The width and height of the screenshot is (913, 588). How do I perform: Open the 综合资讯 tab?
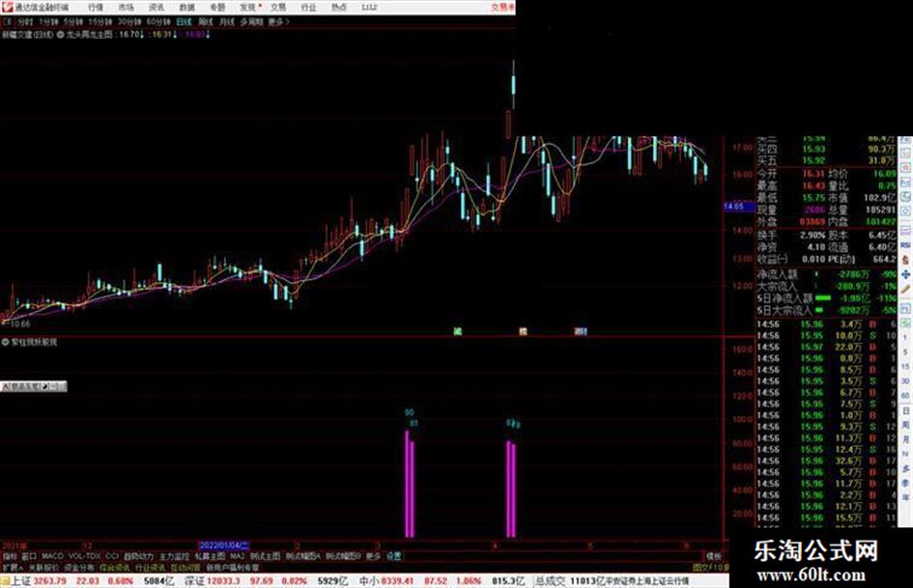click(x=114, y=567)
